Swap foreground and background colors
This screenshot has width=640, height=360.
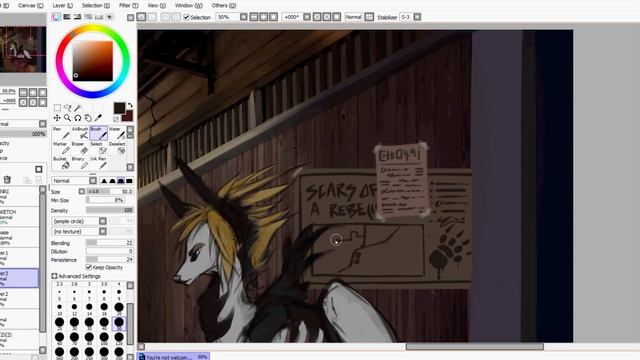pos(130,105)
